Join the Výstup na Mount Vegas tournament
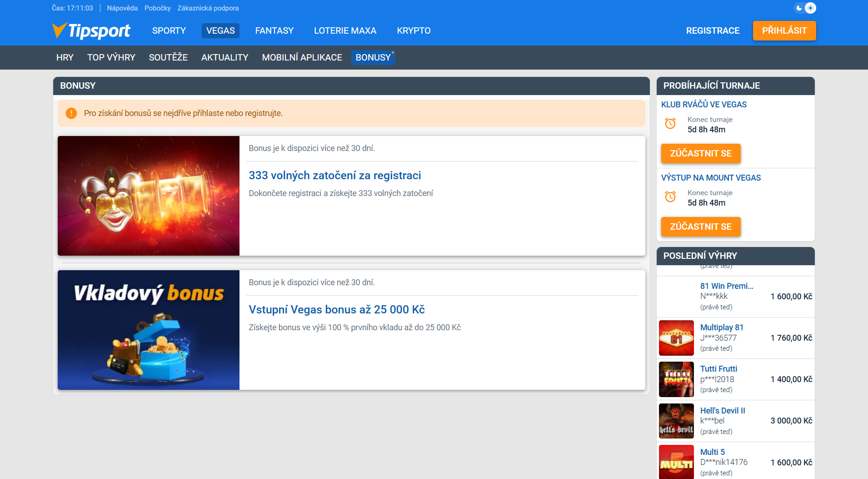868x479 pixels. (x=701, y=227)
